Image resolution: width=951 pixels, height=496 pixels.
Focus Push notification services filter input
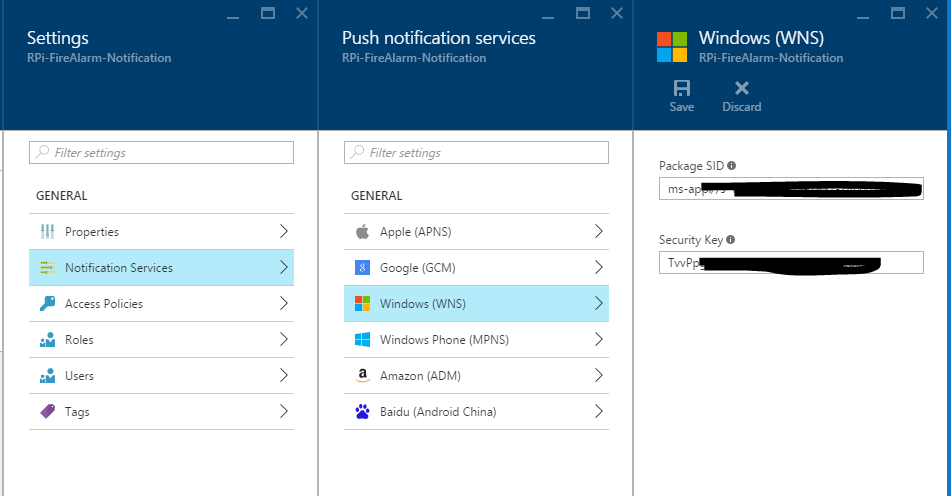pos(476,152)
